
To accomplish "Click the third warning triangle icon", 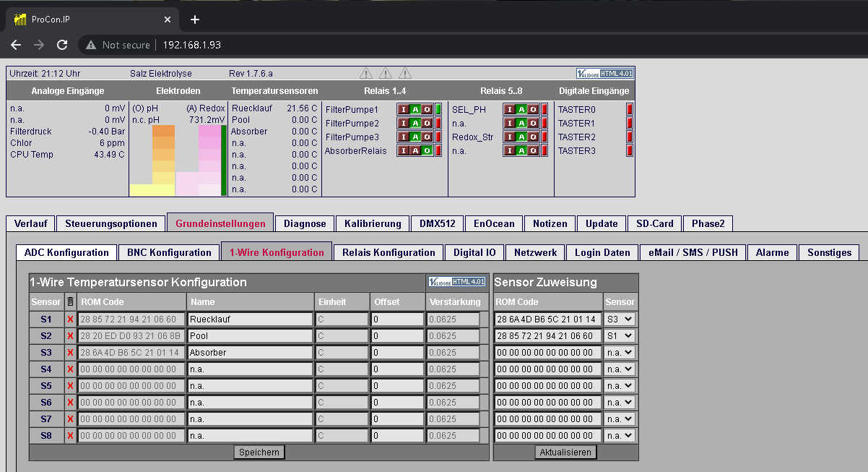I will tap(405, 73).
